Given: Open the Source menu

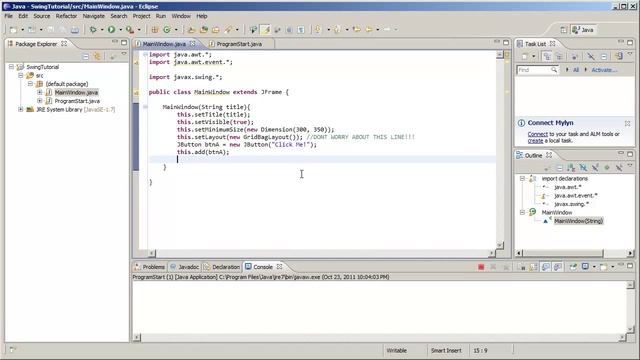Looking at the screenshot, I should click(x=42, y=16).
